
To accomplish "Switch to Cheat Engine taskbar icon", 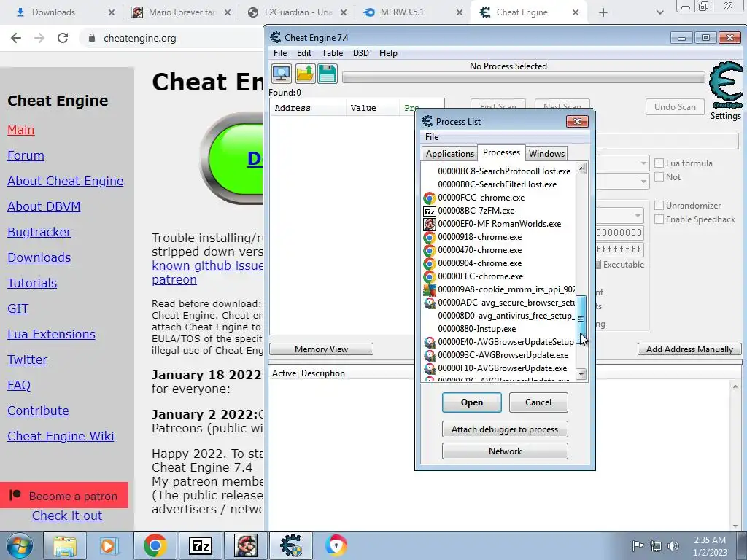I will pos(291,545).
